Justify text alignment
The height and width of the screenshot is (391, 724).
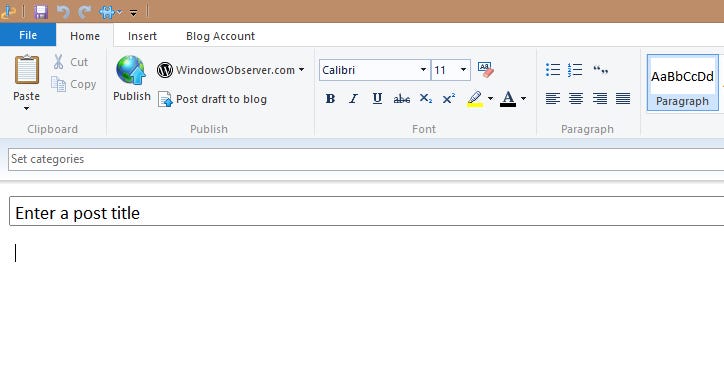point(623,98)
